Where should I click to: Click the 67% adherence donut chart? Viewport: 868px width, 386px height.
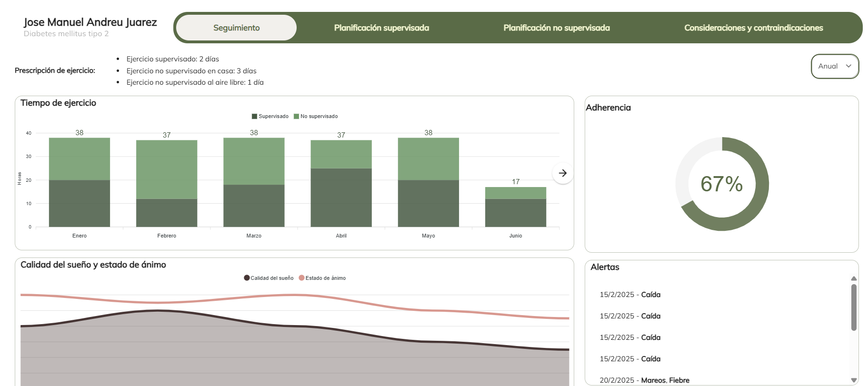[722, 184]
